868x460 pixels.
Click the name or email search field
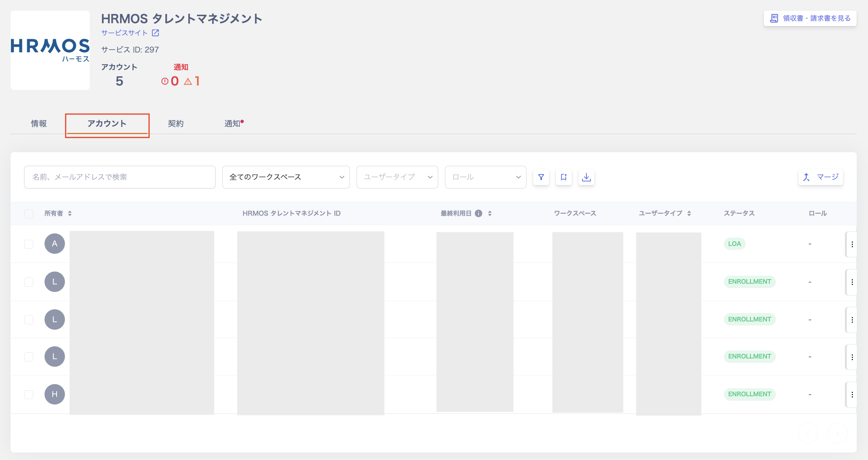(x=120, y=177)
